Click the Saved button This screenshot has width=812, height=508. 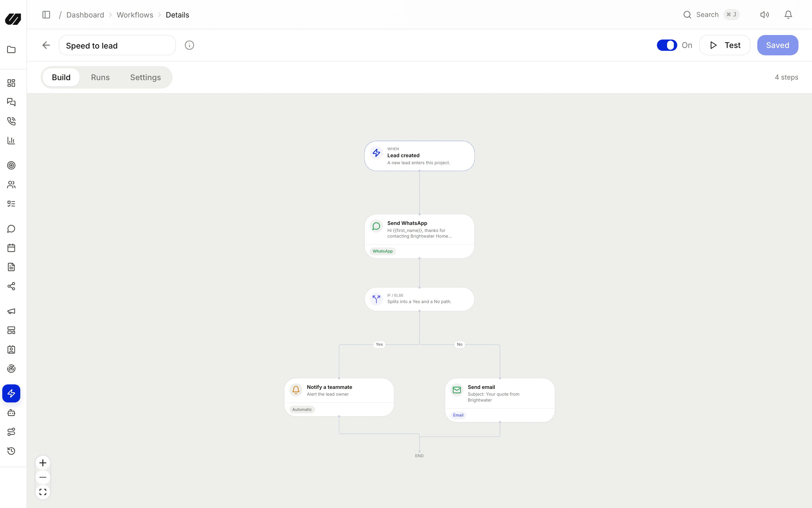coord(777,45)
